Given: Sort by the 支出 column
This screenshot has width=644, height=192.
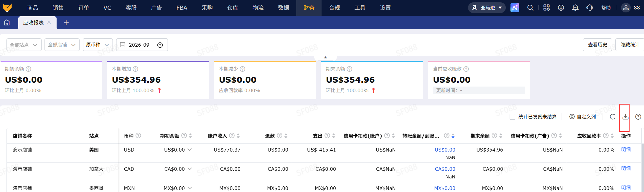Looking at the screenshot, I should [x=334, y=136].
